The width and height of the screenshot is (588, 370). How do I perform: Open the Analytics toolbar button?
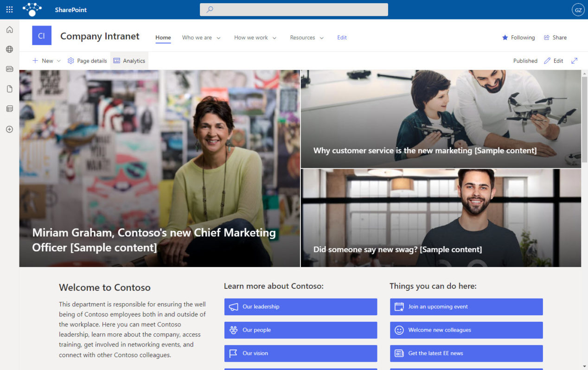click(x=129, y=61)
